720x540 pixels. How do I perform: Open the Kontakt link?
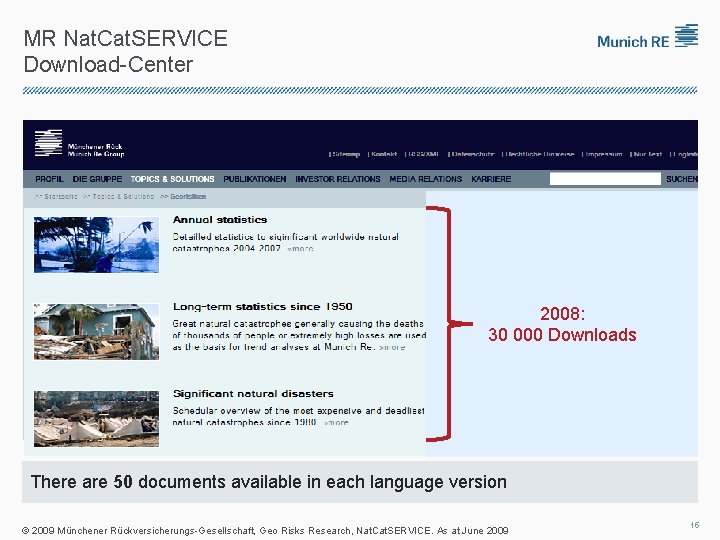384,154
